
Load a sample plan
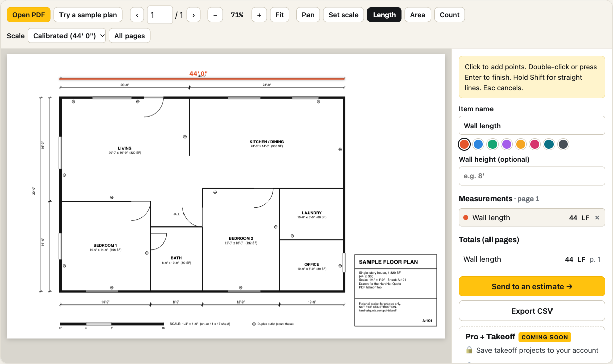click(x=88, y=15)
